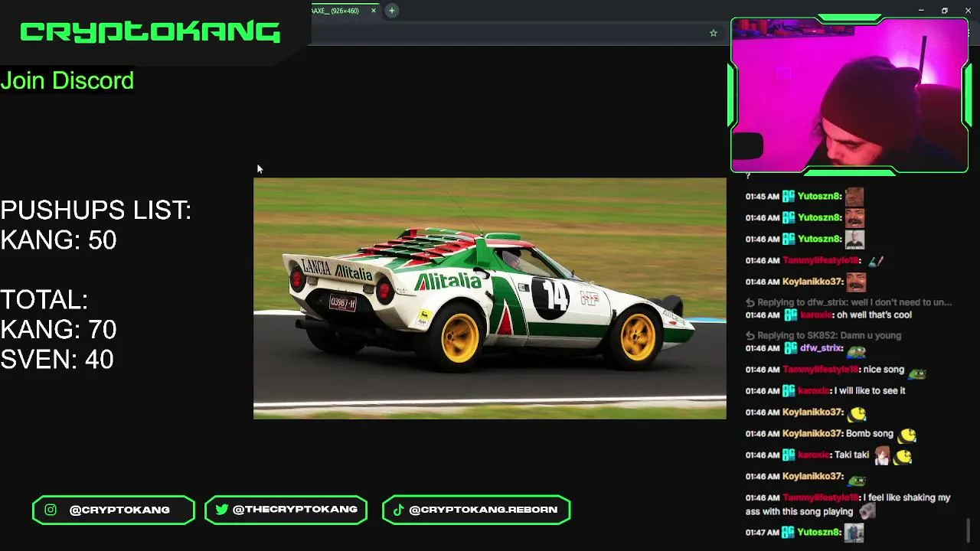Click the anime girl emote after 'Taki taki'
Screen dimensions: 980x551
[882, 456]
